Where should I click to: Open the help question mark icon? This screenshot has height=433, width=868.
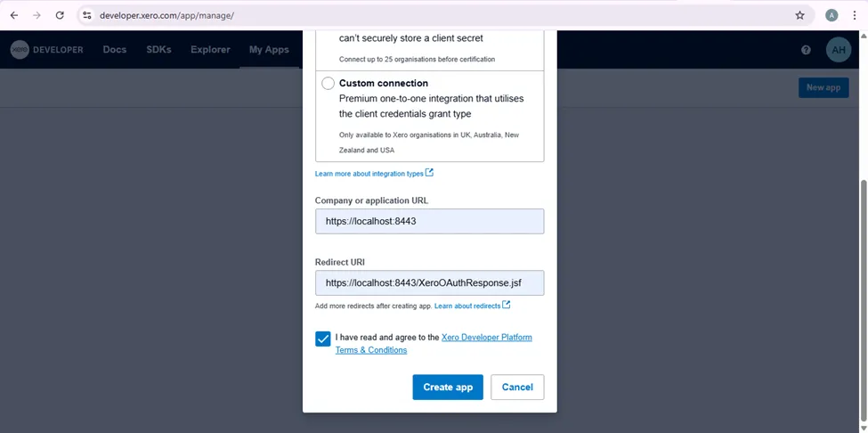tap(806, 50)
